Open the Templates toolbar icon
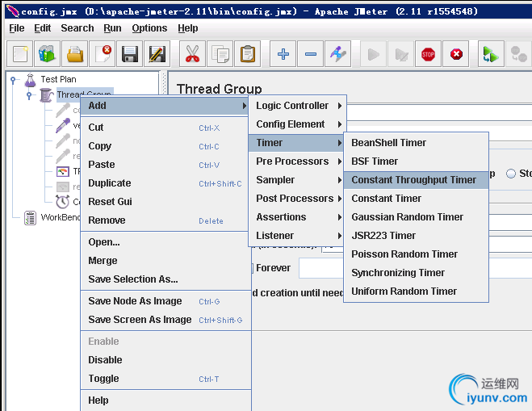Image resolution: width=532 pixels, height=411 pixels. (47, 54)
